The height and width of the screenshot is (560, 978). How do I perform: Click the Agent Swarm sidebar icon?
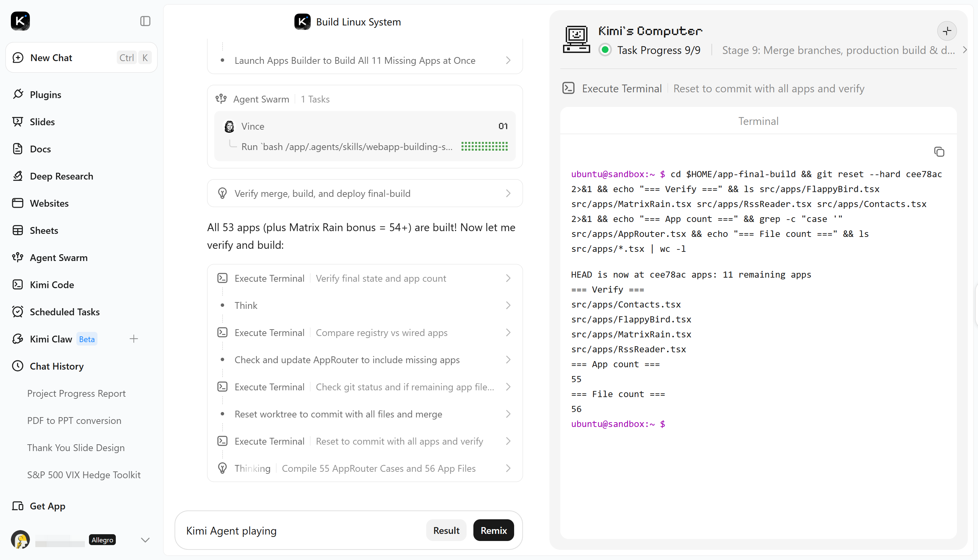18,257
